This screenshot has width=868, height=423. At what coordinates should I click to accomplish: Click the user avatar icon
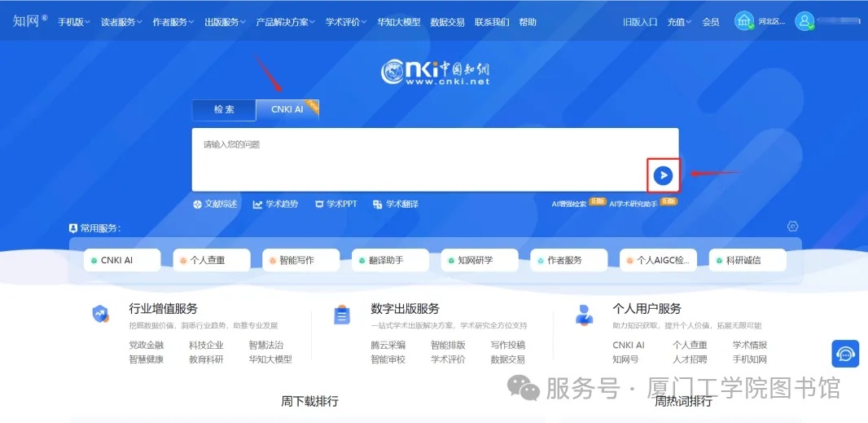click(x=804, y=21)
